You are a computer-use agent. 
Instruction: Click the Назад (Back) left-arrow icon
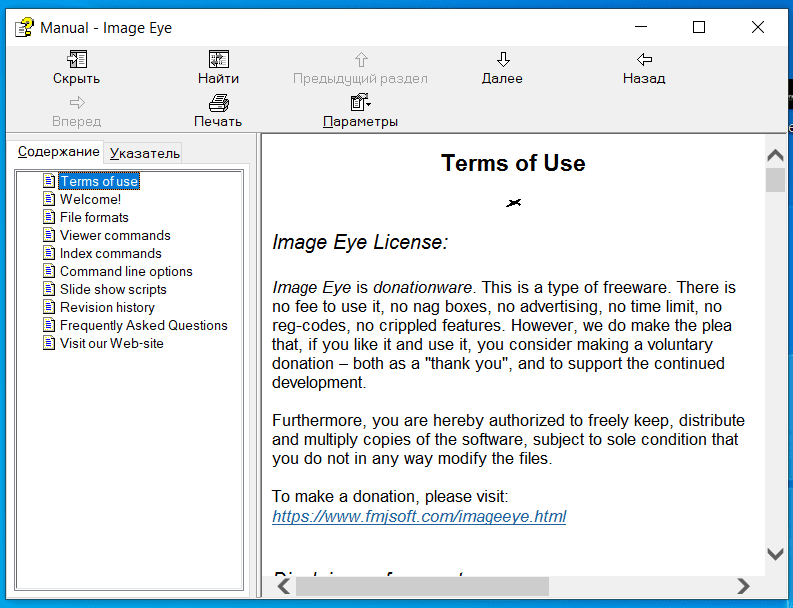(x=644, y=59)
